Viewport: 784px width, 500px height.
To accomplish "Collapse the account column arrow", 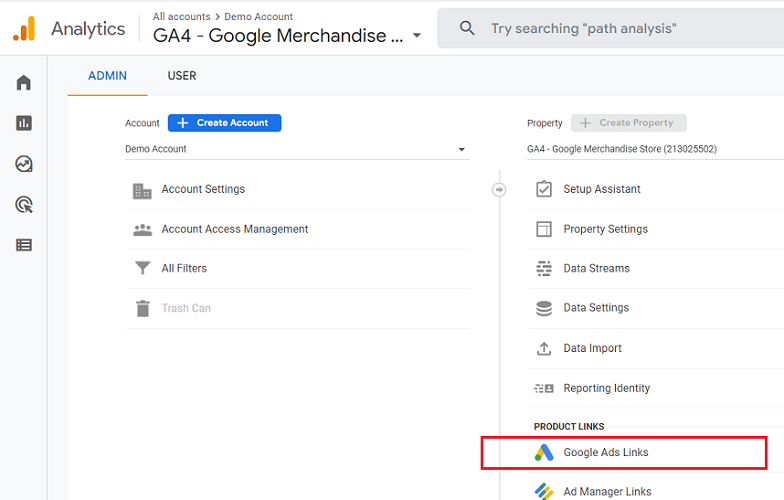I will coord(499,189).
